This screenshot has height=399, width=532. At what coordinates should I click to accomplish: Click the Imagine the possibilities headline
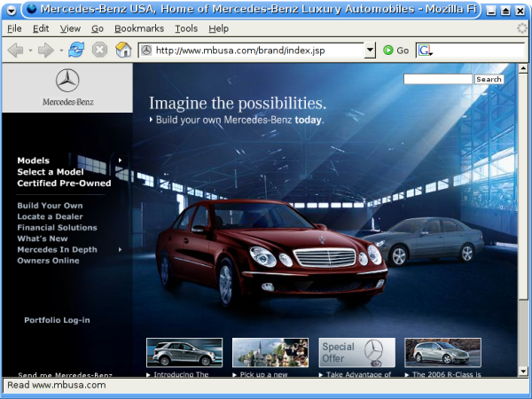click(x=238, y=103)
